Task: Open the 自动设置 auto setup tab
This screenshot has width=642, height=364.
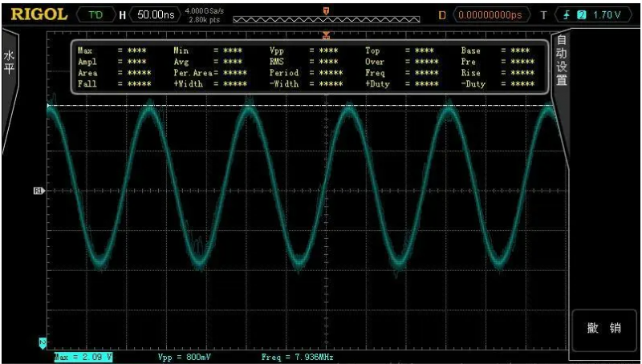Action: click(x=561, y=60)
